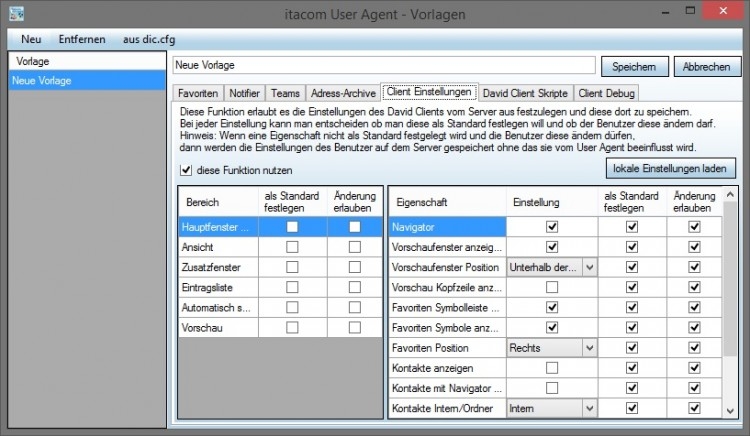Maximize the Vorlagen window
The width and height of the screenshot is (750, 436).
[x=690, y=11]
